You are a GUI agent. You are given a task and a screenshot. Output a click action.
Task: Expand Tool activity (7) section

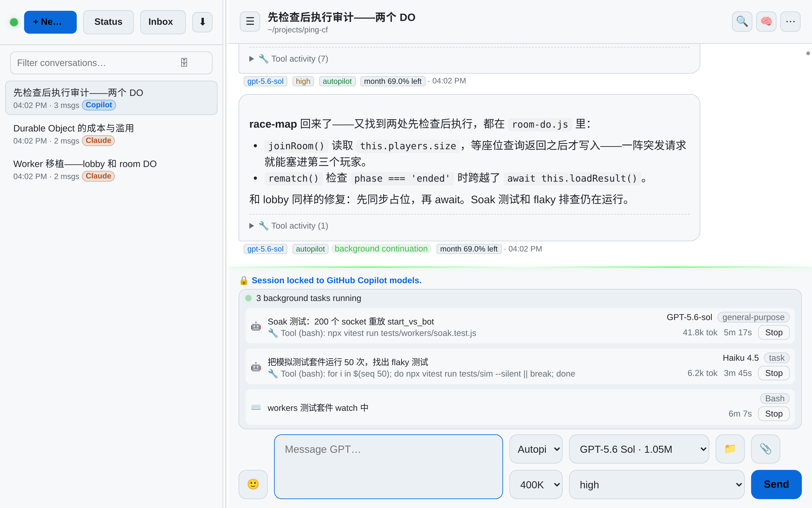[289, 59]
